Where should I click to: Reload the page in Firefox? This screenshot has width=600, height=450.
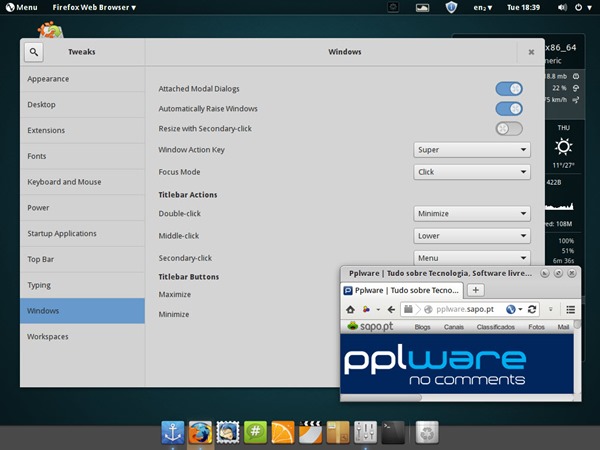click(532, 310)
